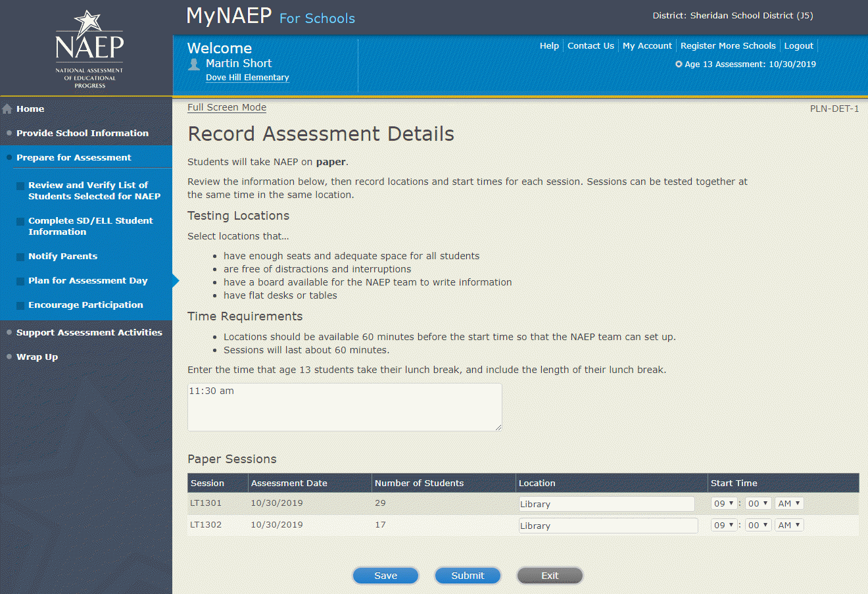Select the Age 13 Assessment radio indicator
The image size is (868, 594).
(679, 64)
